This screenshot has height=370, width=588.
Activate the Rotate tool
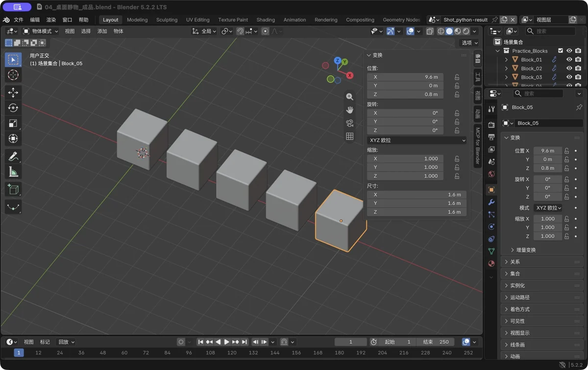[13, 108]
